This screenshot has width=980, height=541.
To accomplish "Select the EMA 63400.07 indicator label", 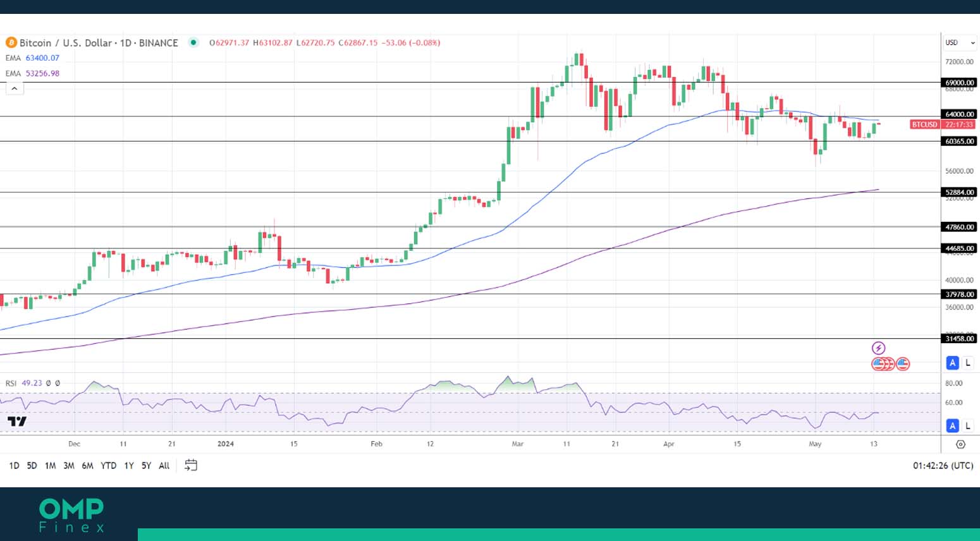I will click(x=32, y=58).
